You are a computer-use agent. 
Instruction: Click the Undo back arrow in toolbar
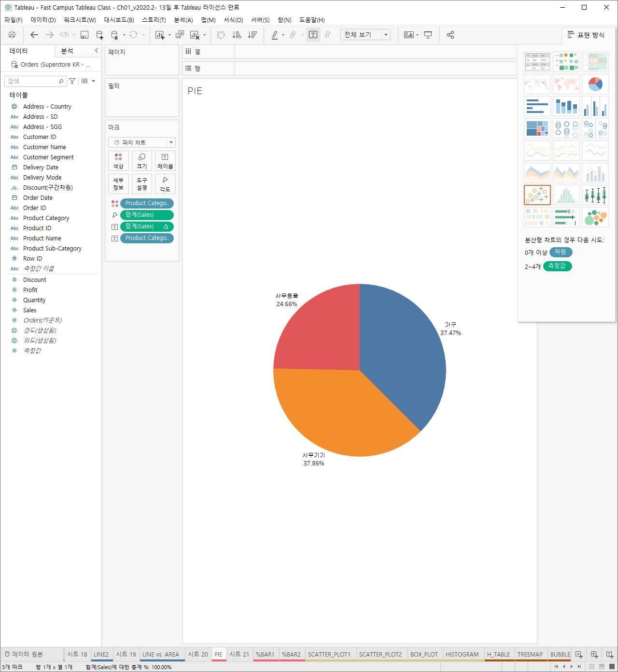pyautogui.click(x=34, y=35)
